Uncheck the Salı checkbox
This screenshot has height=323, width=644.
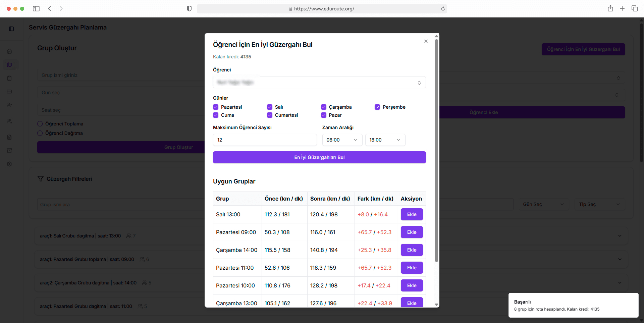click(270, 107)
